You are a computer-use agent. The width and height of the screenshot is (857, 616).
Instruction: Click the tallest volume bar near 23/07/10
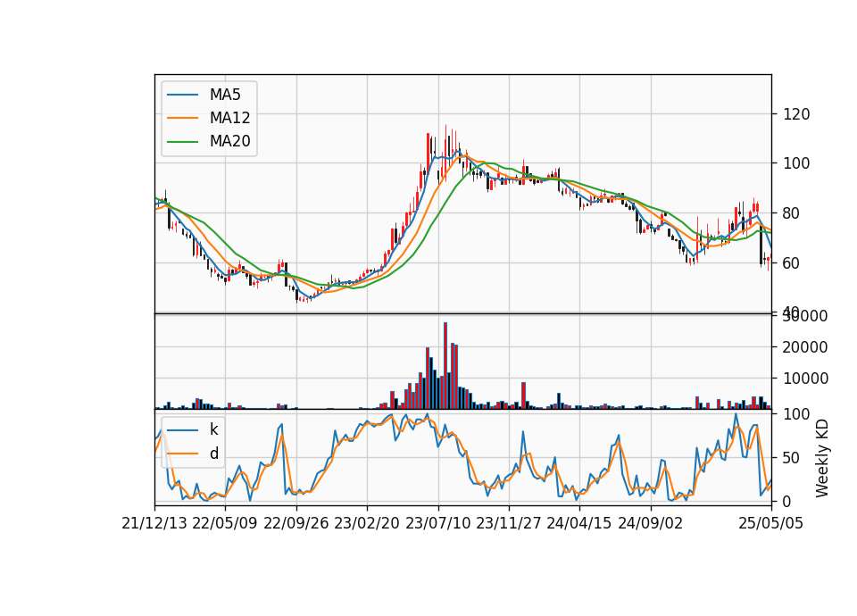[445, 366]
